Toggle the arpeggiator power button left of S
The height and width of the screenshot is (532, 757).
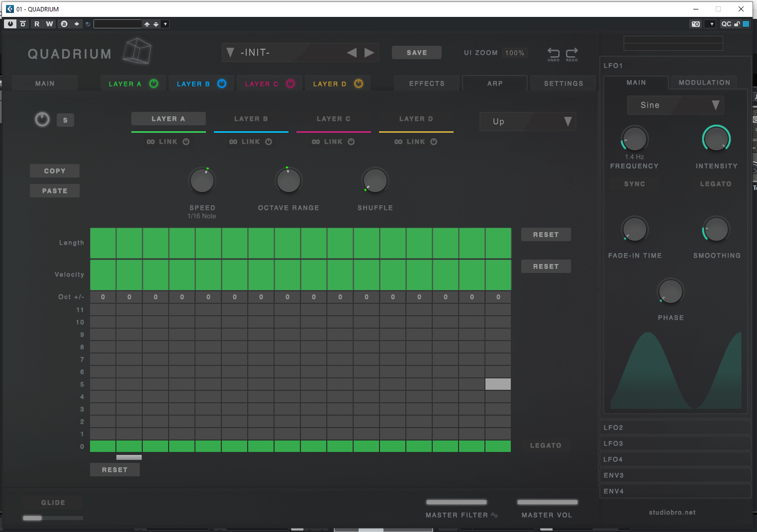pyautogui.click(x=42, y=119)
